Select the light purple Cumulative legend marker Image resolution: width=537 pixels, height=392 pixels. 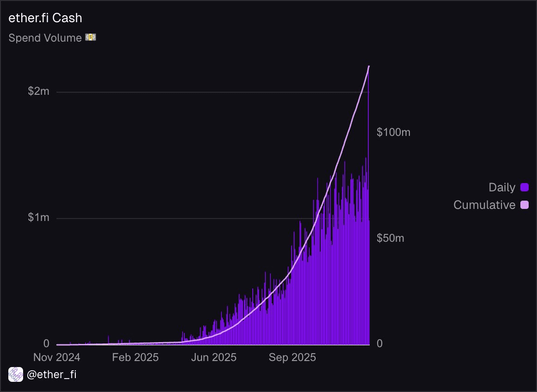tap(525, 205)
